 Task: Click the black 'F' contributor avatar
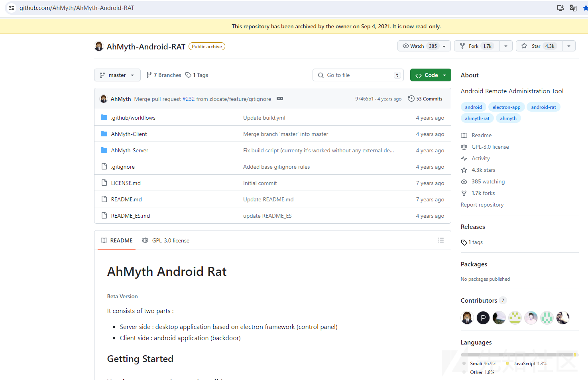[483, 318]
